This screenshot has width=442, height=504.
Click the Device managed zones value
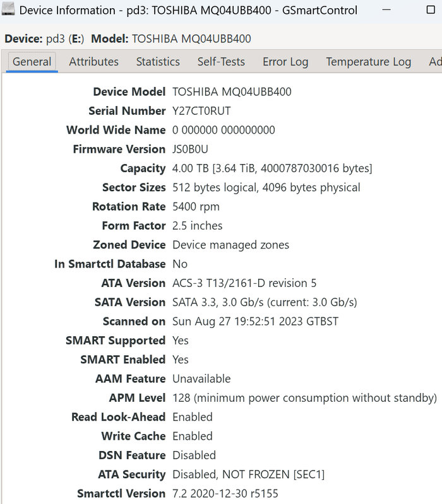point(230,245)
